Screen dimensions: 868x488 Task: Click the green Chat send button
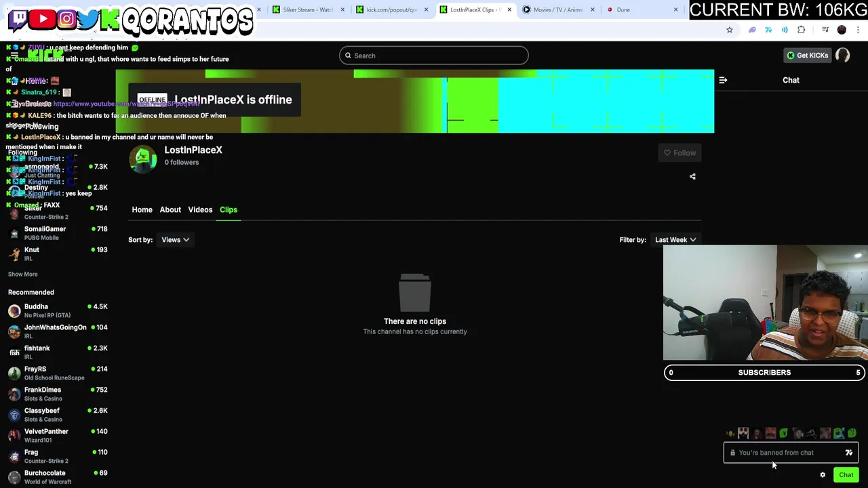click(846, 474)
